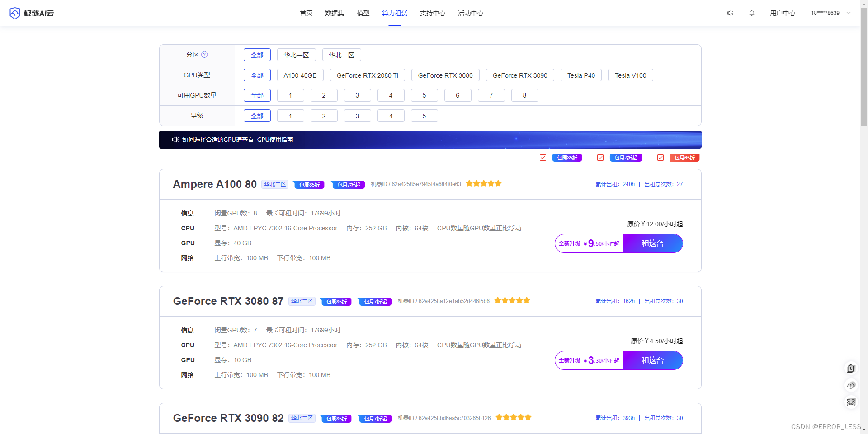The height and width of the screenshot is (434, 868).
Task: Open the 数据集 menu item
Action: (335, 13)
